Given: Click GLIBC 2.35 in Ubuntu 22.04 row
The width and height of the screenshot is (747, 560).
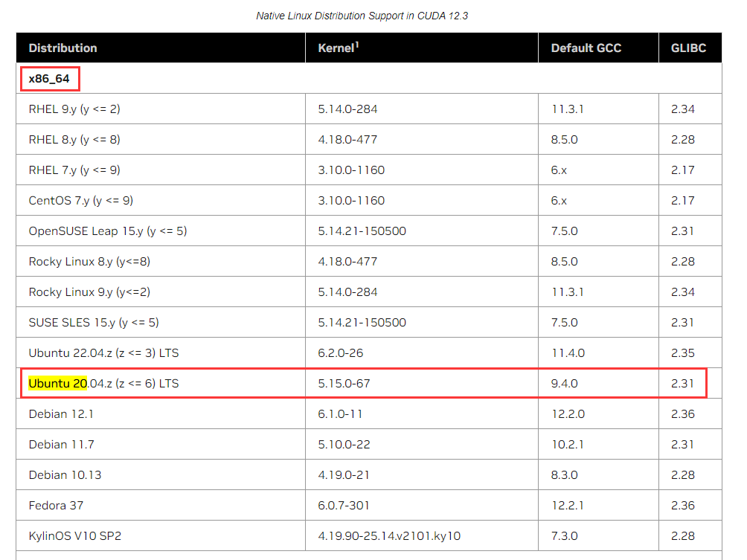Looking at the screenshot, I should [x=683, y=353].
